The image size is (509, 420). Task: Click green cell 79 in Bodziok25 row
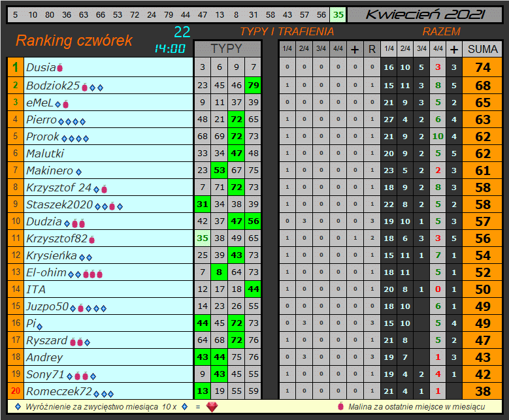pyautogui.click(x=254, y=86)
